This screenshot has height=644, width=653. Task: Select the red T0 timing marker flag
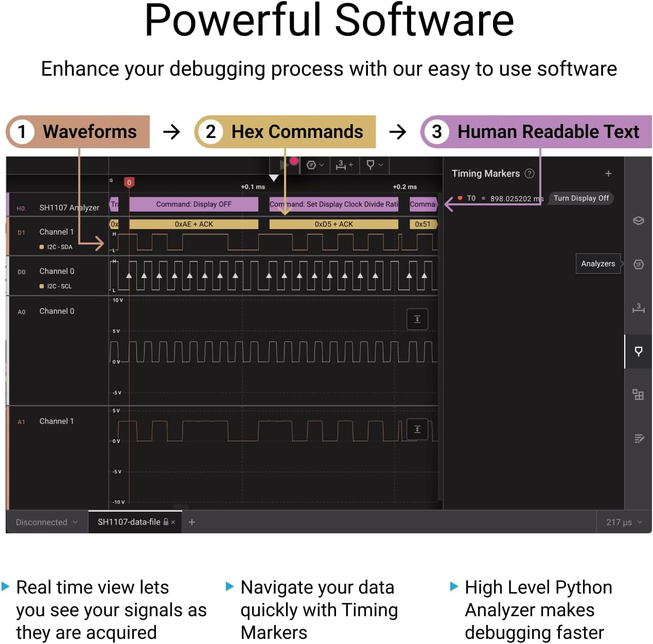(460, 198)
